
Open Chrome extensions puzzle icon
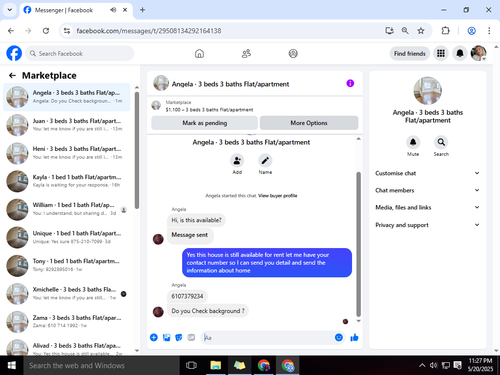[445, 31]
